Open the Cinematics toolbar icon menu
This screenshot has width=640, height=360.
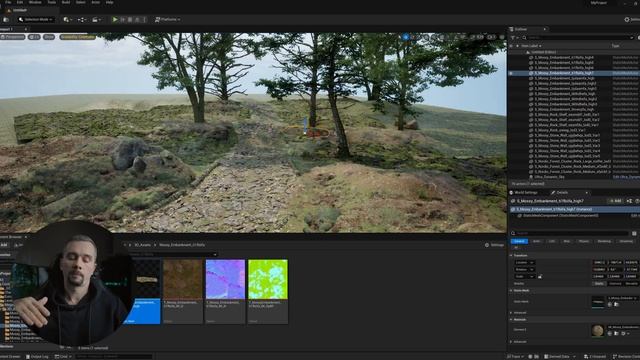[96, 20]
